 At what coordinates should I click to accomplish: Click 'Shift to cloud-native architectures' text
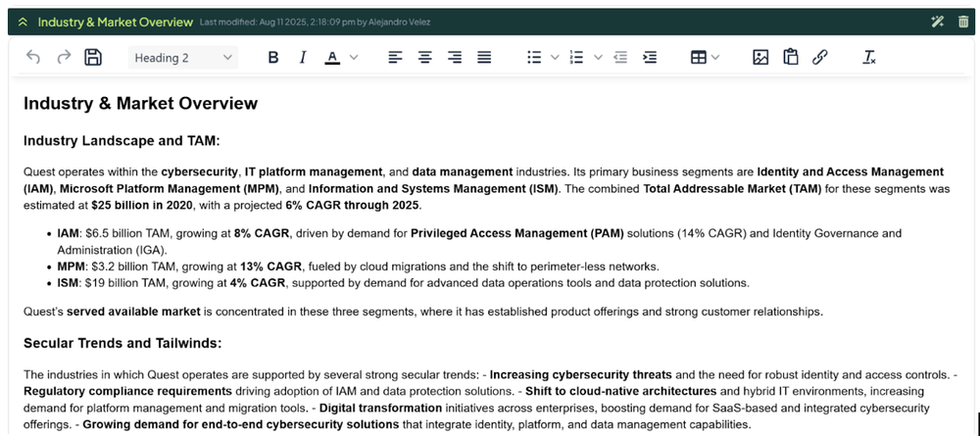(620, 392)
